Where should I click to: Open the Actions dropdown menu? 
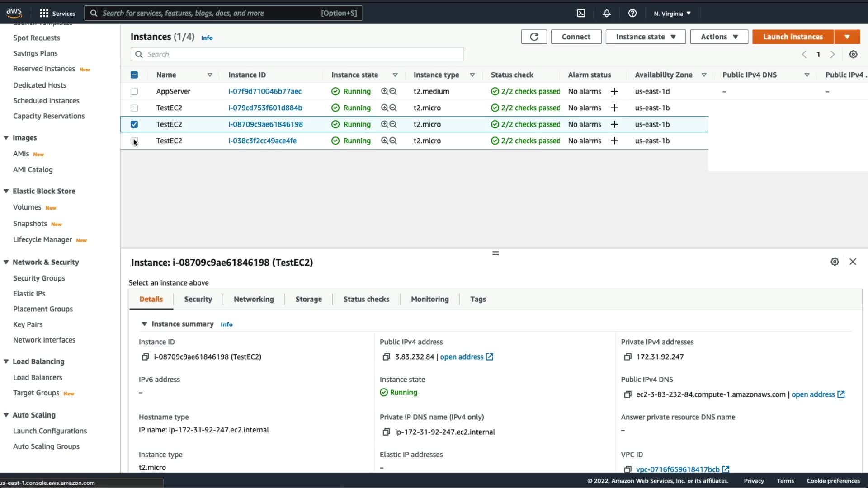point(719,37)
